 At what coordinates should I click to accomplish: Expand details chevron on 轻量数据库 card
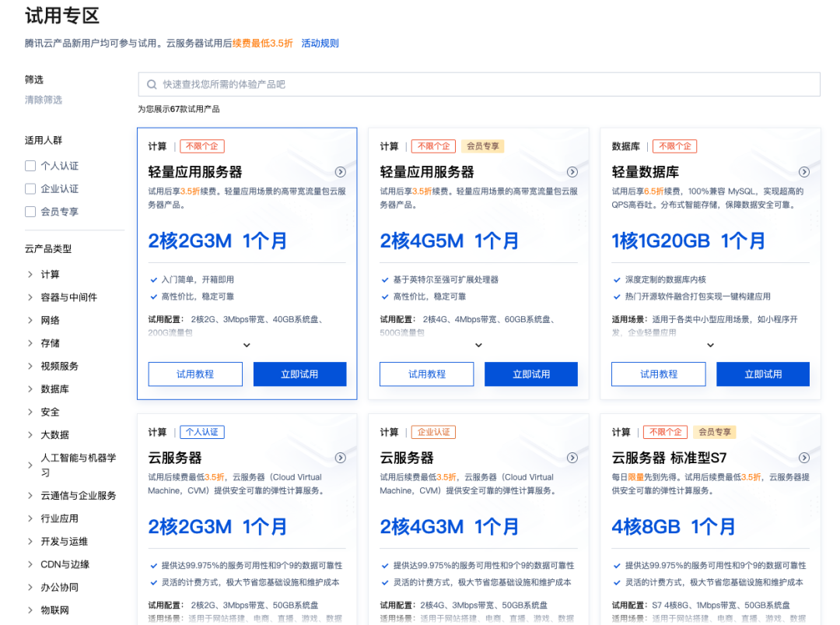[x=710, y=345]
